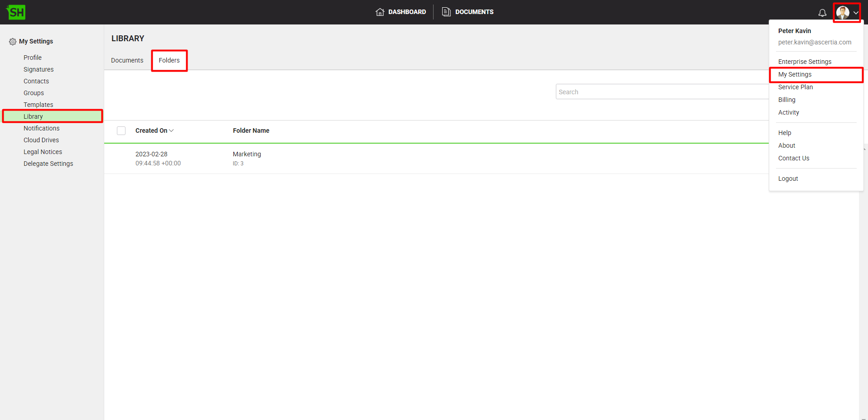This screenshot has height=420, width=868.
Task: Click the user profile avatar picture
Action: point(842,13)
